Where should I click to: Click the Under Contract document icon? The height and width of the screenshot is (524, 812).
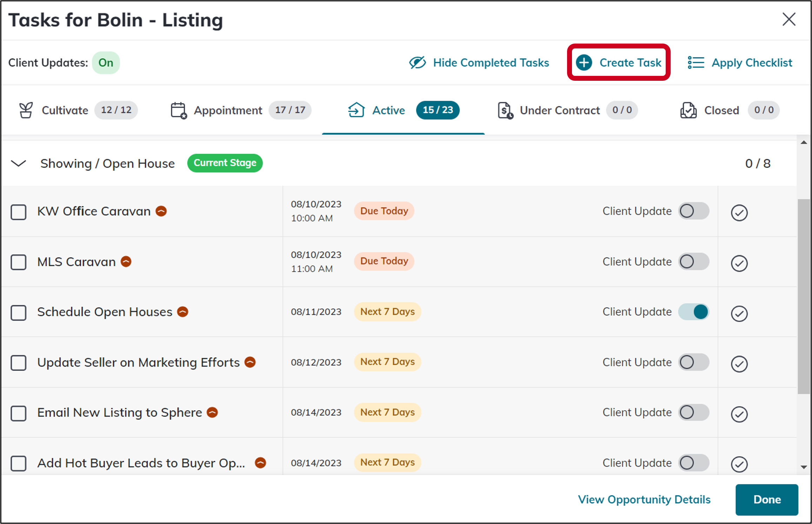[504, 110]
